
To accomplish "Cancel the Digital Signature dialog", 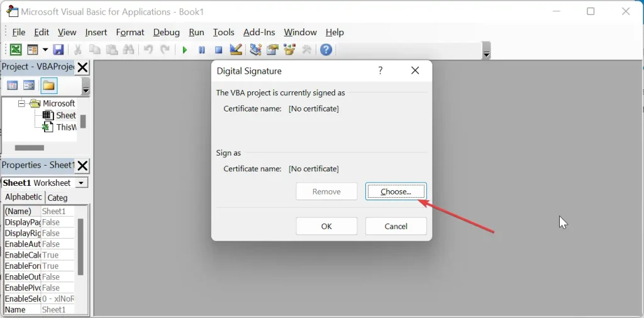I will (x=396, y=226).
